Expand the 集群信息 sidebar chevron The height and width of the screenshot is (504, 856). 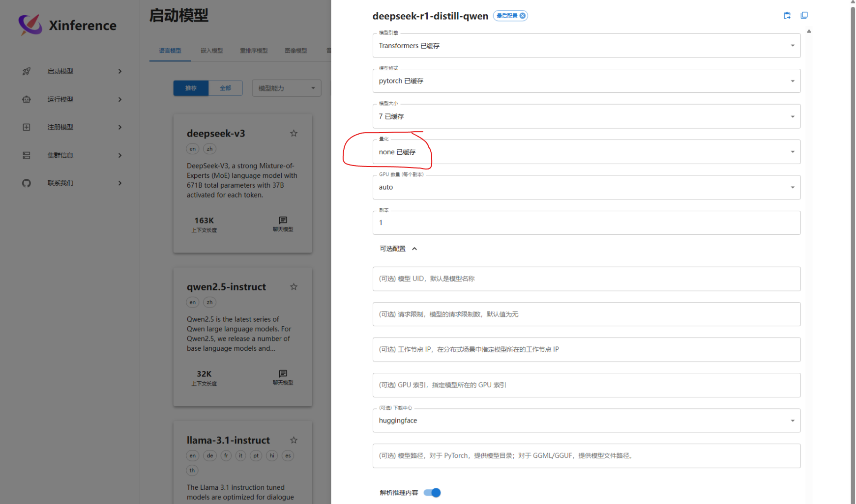coord(120,155)
